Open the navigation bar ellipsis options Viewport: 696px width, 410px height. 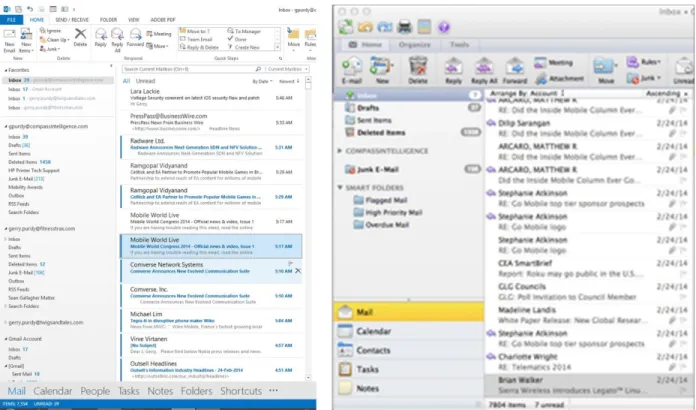click(x=273, y=390)
